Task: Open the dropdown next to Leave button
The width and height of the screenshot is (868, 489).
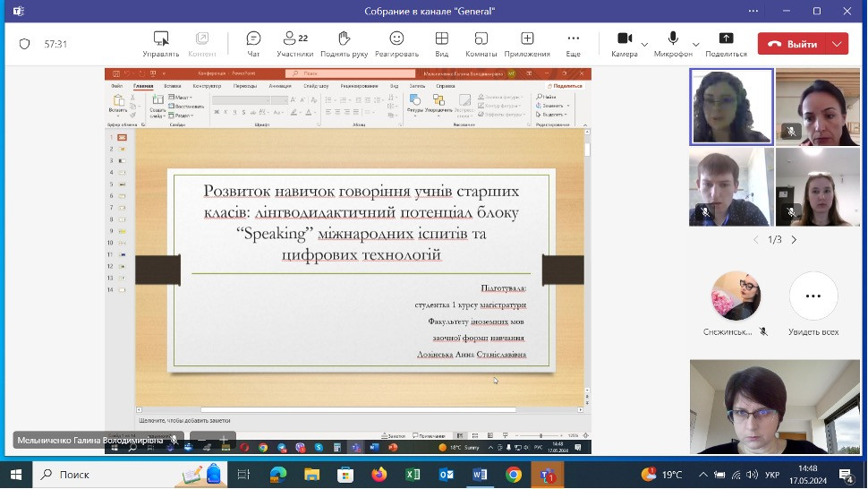Action: pos(838,44)
